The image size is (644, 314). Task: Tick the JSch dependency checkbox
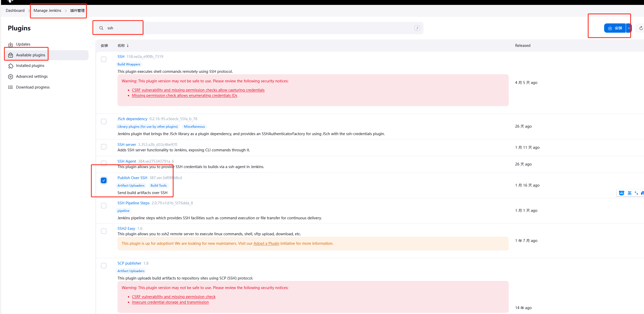point(104,121)
